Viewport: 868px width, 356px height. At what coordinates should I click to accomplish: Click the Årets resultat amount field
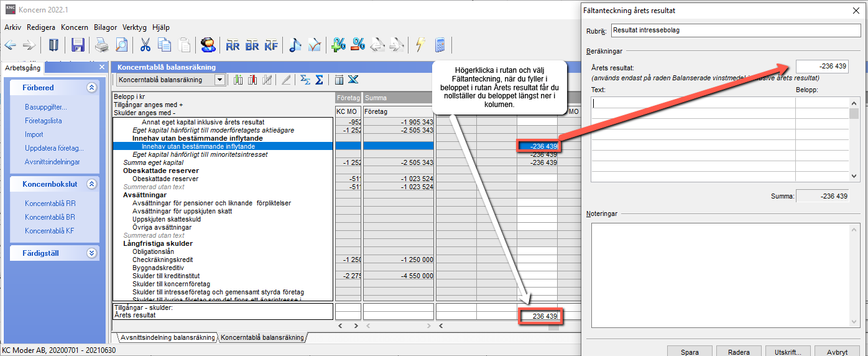823,67
